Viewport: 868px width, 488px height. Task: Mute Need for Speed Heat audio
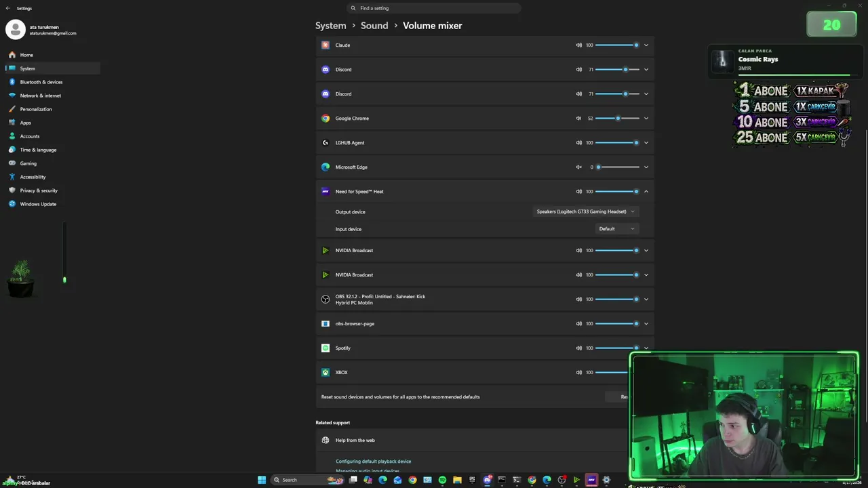click(578, 191)
